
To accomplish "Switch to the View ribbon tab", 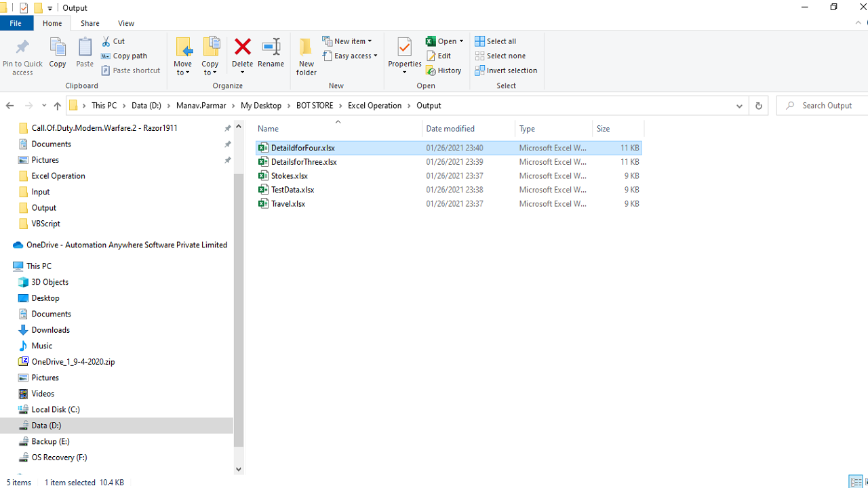I will [126, 23].
